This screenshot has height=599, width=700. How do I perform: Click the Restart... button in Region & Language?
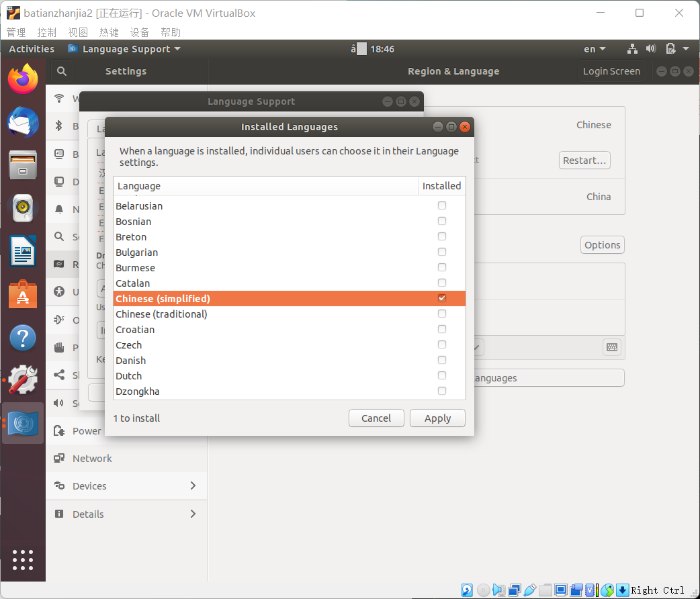pyautogui.click(x=584, y=160)
